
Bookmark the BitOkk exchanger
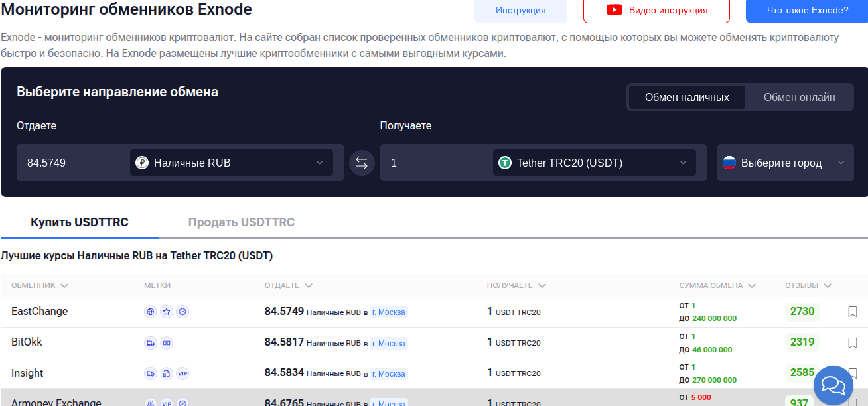coord(853,343)
